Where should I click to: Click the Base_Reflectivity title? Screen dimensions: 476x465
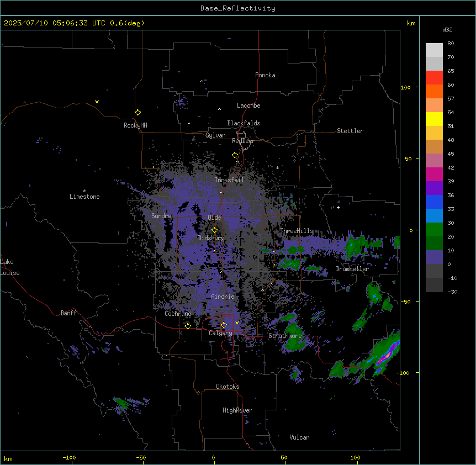(238, 8)
